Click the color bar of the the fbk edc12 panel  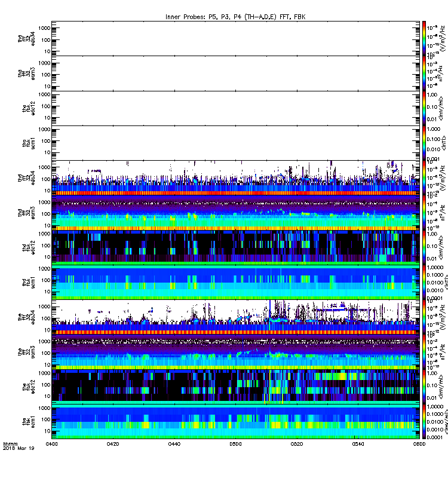(x=424, y=387)
